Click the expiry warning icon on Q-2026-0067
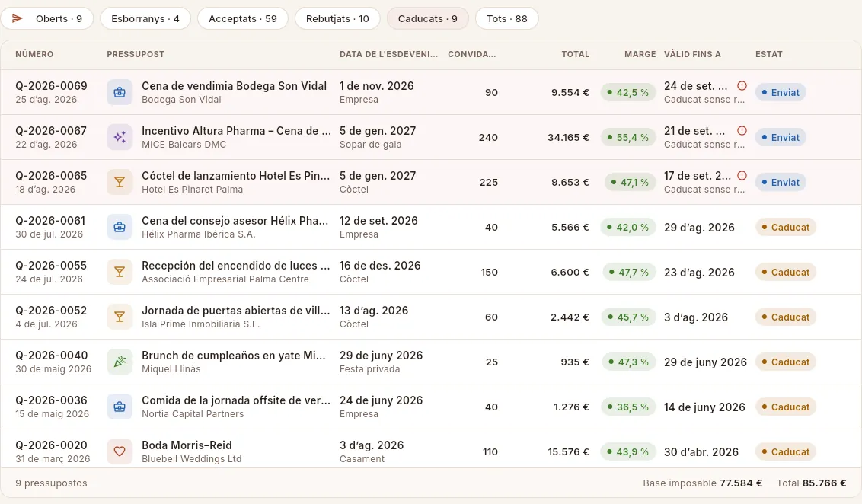This screenshot has width=862, height=504. coord(742,131)
